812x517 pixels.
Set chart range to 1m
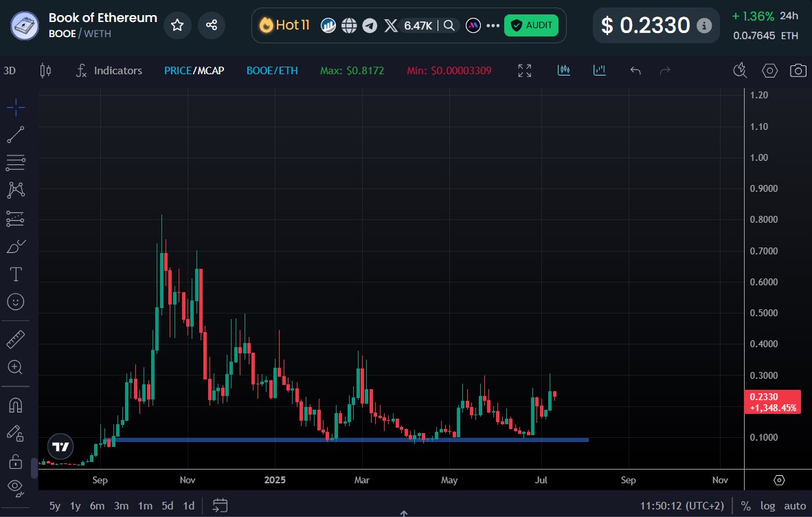click(x=145, y=505)
